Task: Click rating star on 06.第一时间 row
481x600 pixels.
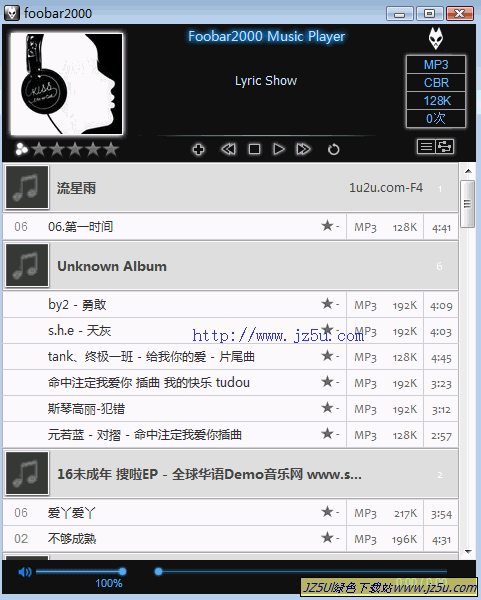Action: coord(327,226)
